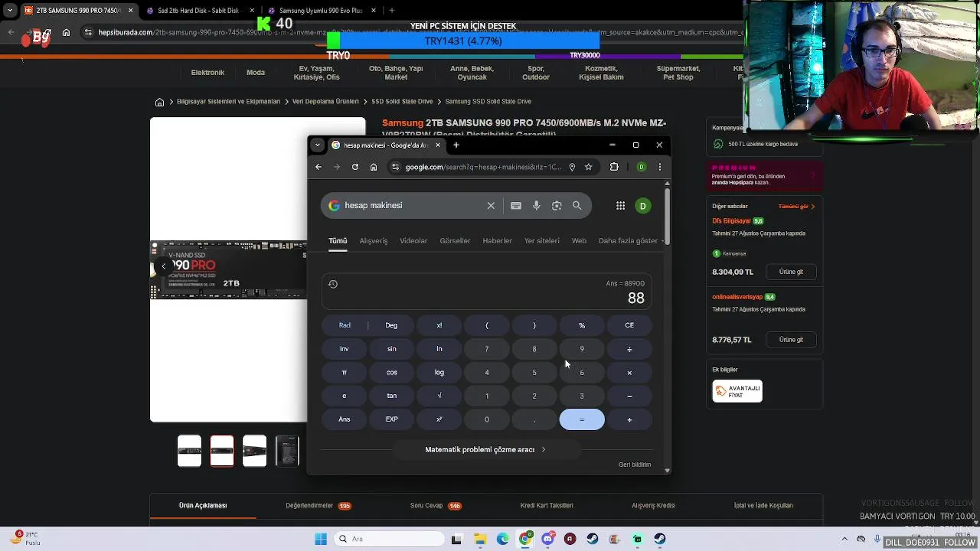
Task: Open Hepsiburada home breadcrumb icon
Action: (x=159, y=102)
